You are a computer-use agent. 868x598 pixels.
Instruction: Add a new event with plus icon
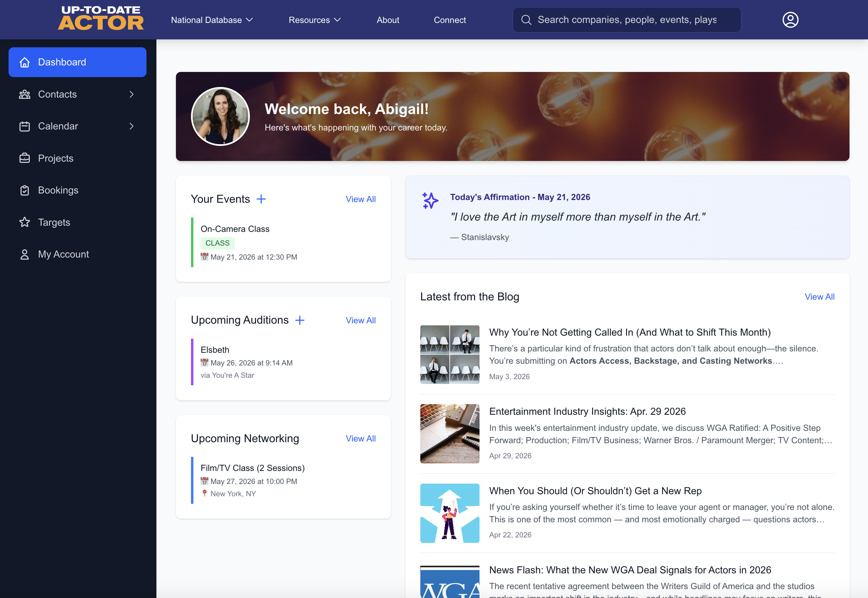pyautogui.click(x=261, y=199)
